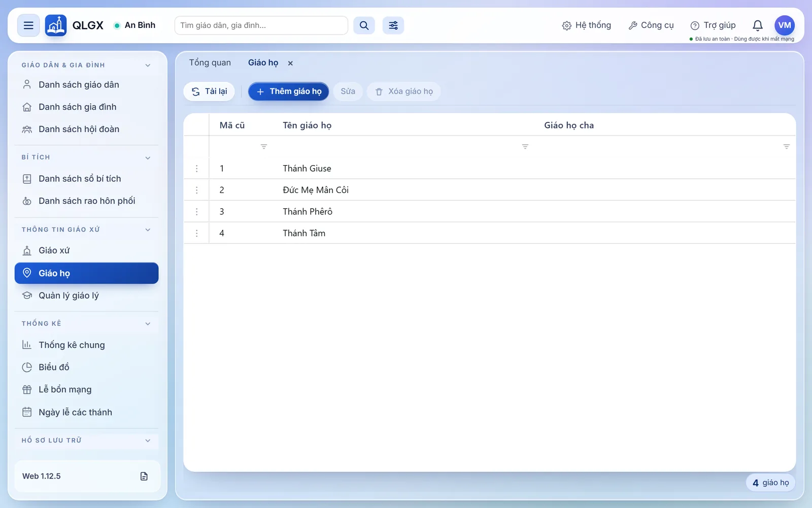Click the document icon beside Web 1.12.5
The width and height of the screenshot is (812, 508).
pos(144,476)
